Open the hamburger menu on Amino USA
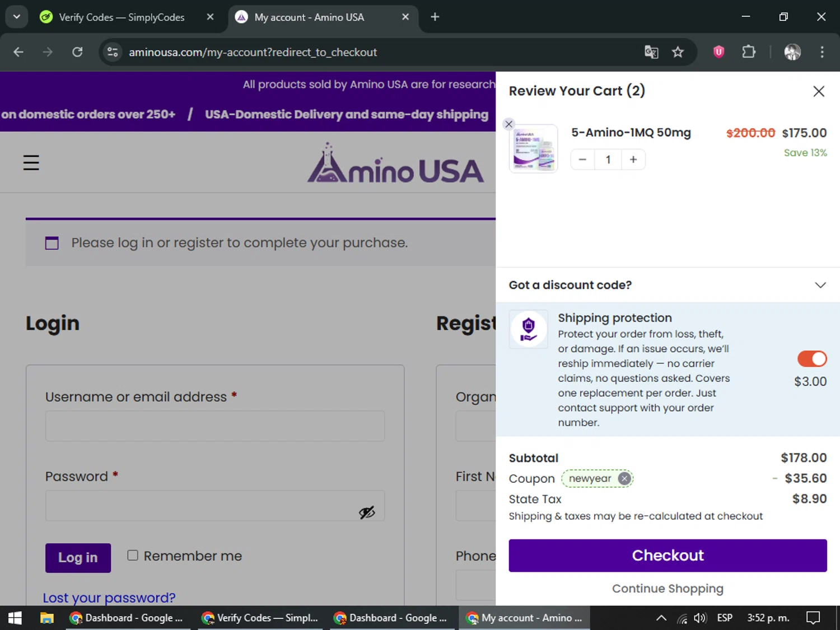840x630 pixels. [31, 162]
